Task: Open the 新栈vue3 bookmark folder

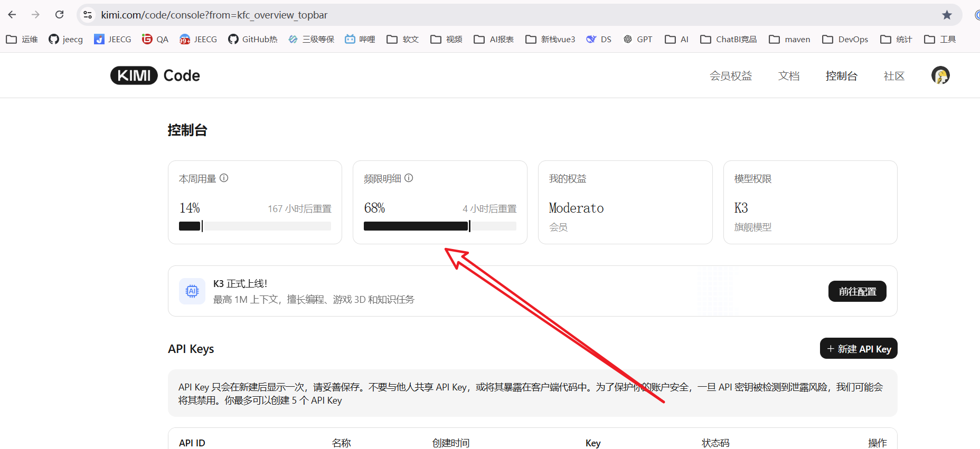Action: click(x=550, y=39)
